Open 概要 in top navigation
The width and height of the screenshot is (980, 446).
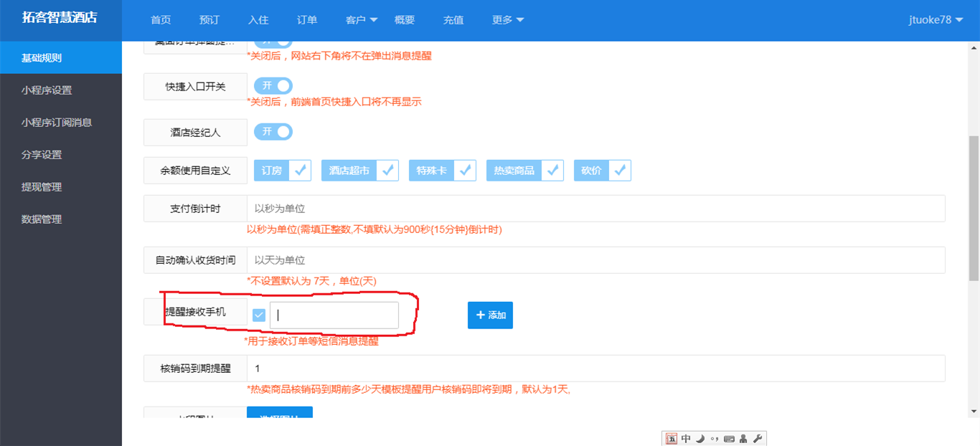coord(405,20)
